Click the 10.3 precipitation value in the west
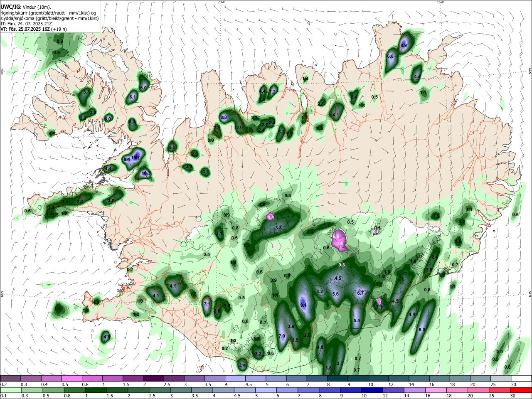532x399 pixels. 146,173
